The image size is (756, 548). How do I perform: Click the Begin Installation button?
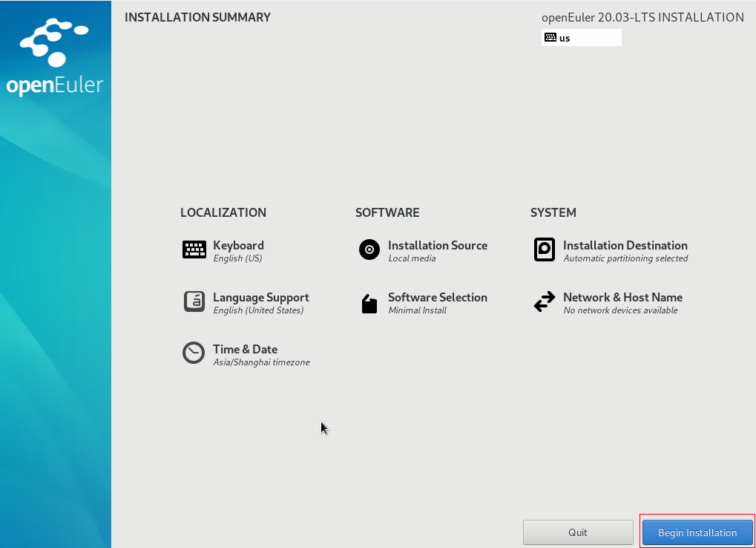pos(697,532)
